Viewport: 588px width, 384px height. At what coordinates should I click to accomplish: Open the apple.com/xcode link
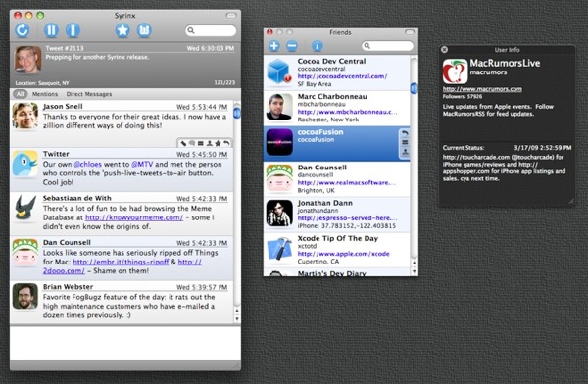tap(344, 254)
